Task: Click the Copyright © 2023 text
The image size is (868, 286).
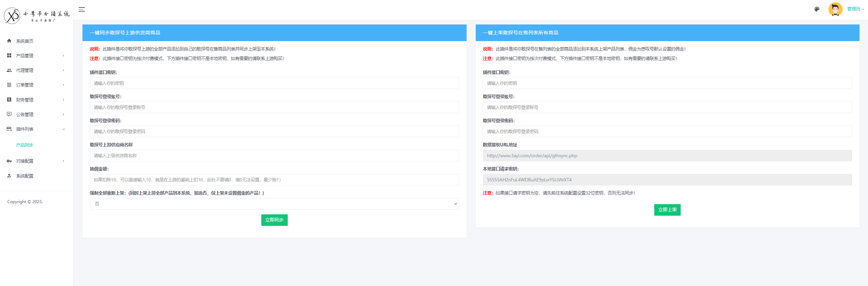Action: pos(25,202)
